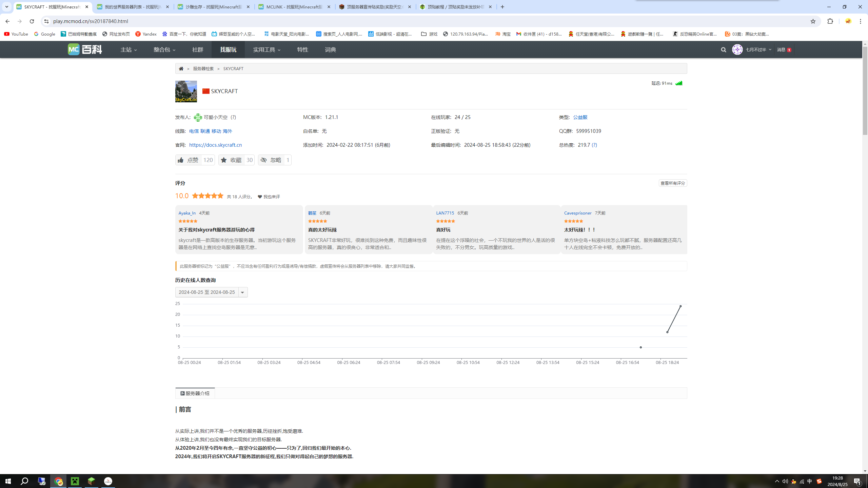Click the user avatar next to 七月不过半
The width and height of the screenshot is (868, 488).
737,49
